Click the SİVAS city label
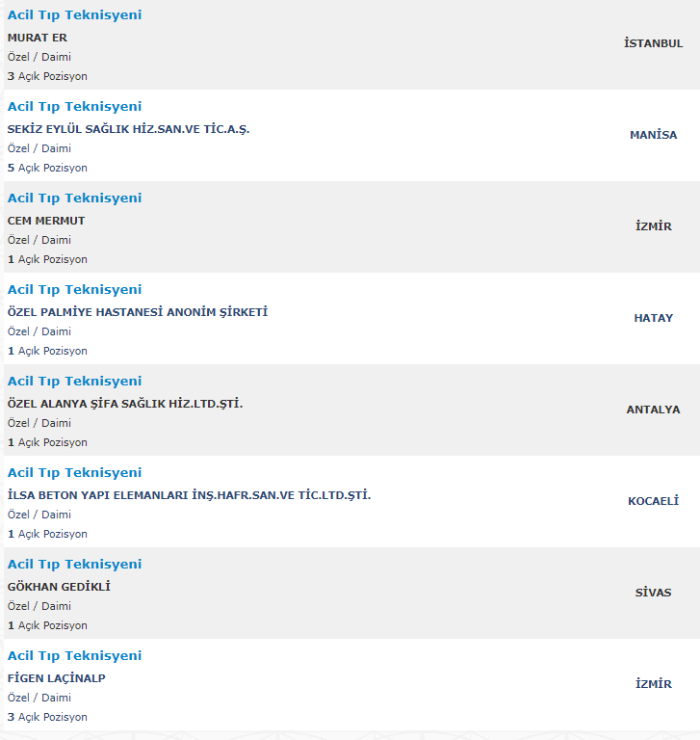The width and height of the screenshot is (700, 740). point(653,593)
